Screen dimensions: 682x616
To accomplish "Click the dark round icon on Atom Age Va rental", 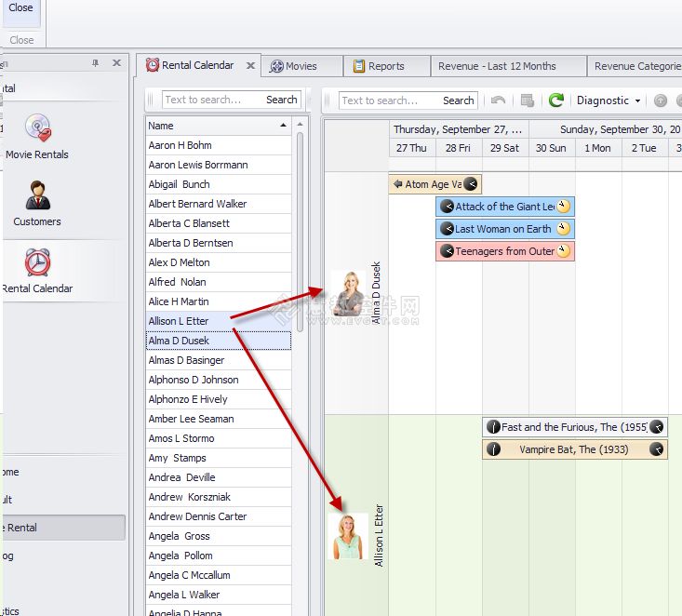I will [470, 184].
